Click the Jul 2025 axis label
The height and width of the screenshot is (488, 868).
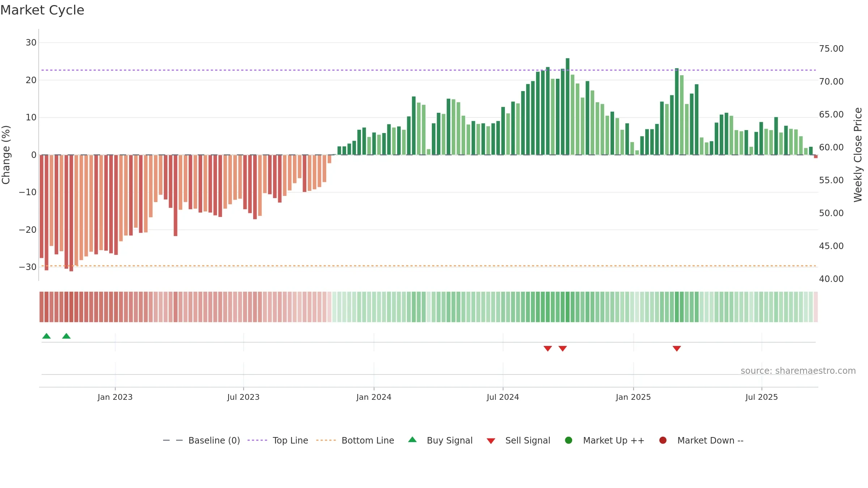[762, 397]
